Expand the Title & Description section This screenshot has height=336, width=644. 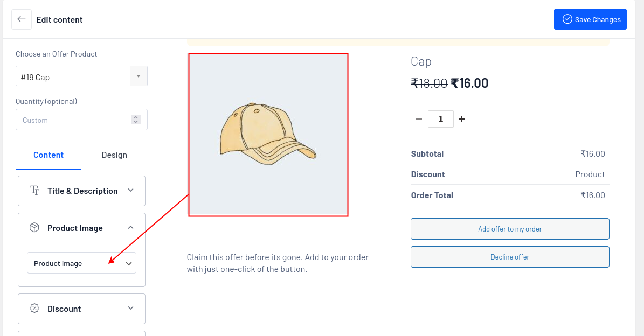click(x=130, y=190)
